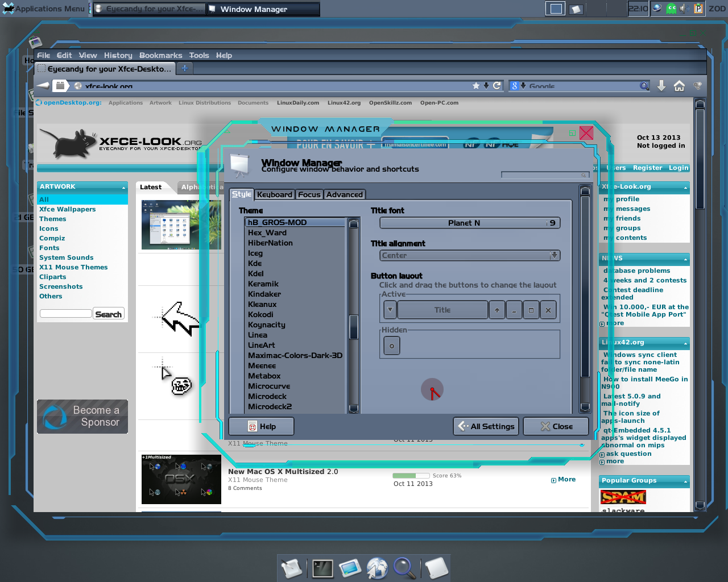Open the volume speaker tray icon
This screenshot has height=582, width=728.
pyautogui.click(x=684, y=8)
